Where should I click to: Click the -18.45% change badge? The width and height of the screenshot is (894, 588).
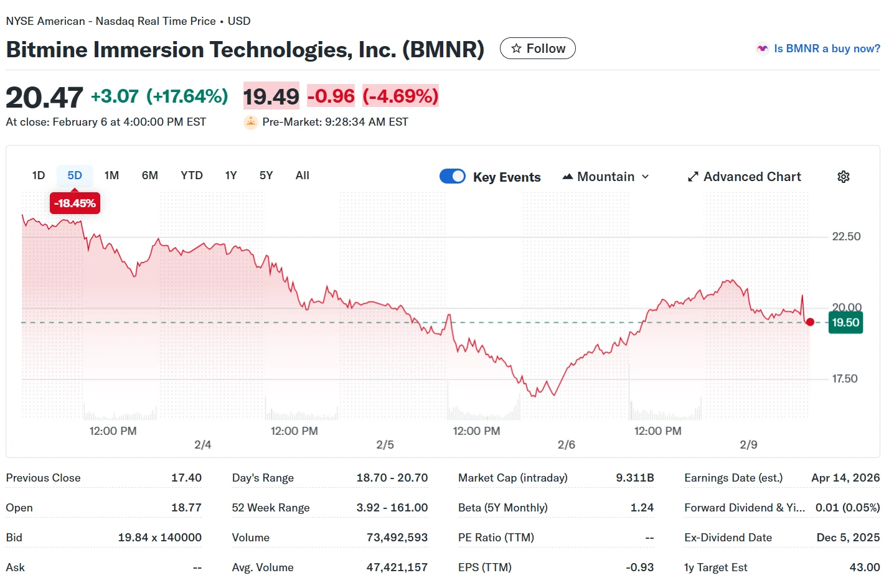tap(75, 203)
